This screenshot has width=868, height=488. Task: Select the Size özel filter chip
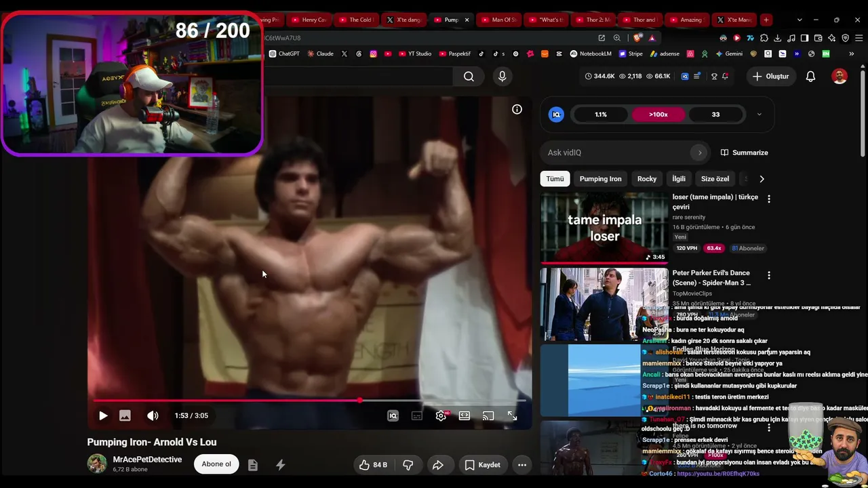pos(715,179)
